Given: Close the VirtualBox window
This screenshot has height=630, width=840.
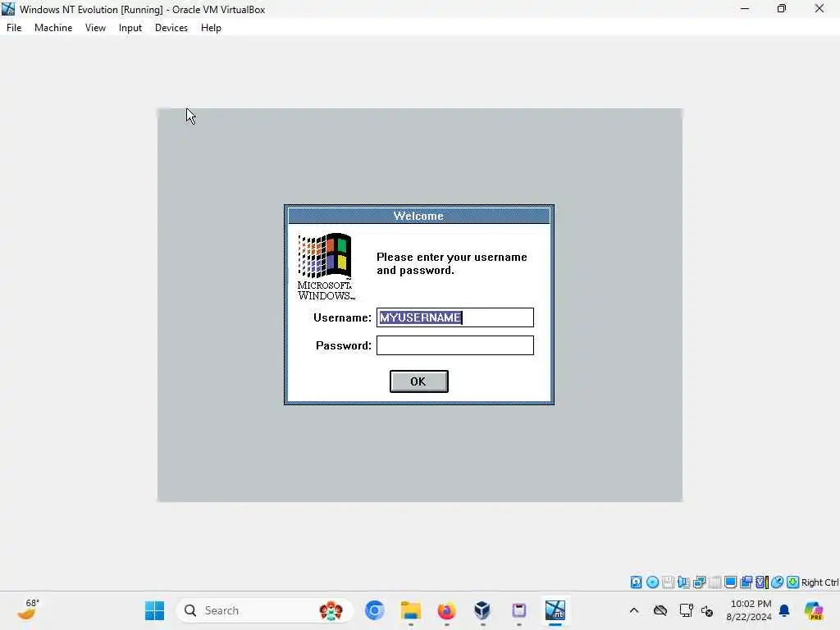Looking at the screenshot, I should 819,9.
